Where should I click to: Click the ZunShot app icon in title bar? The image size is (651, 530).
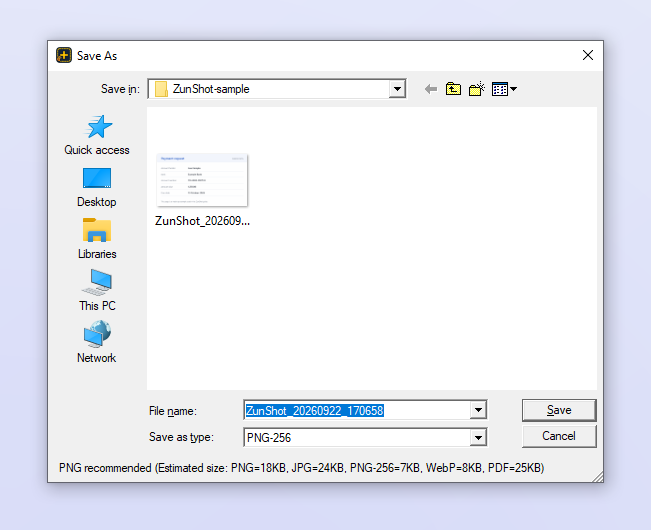64,55
